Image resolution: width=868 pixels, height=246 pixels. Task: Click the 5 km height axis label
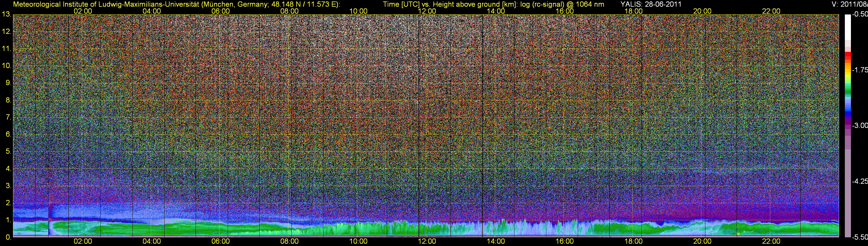[x=8, y=152]
